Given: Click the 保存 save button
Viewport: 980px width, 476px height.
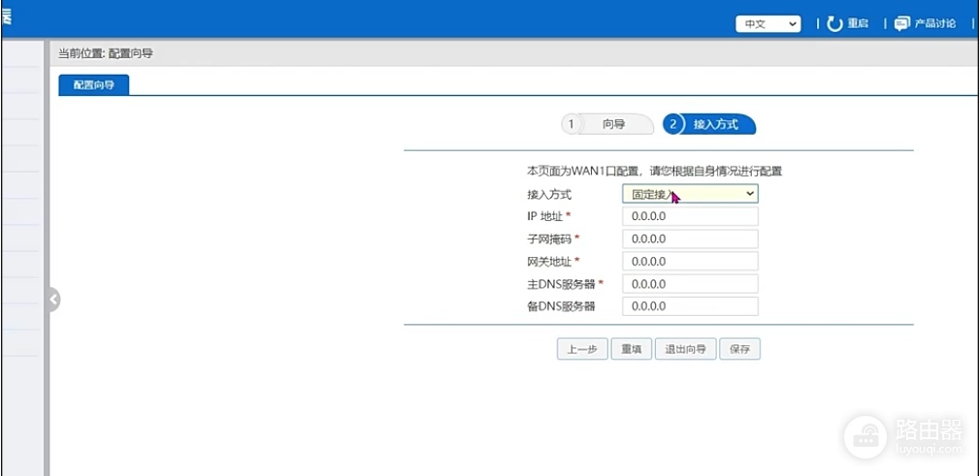Looking at the screenshot, I should [x=740, y=349].
